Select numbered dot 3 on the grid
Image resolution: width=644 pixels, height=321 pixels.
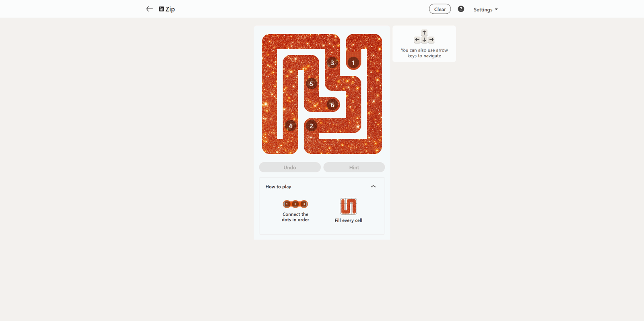[x=332, y=63]
